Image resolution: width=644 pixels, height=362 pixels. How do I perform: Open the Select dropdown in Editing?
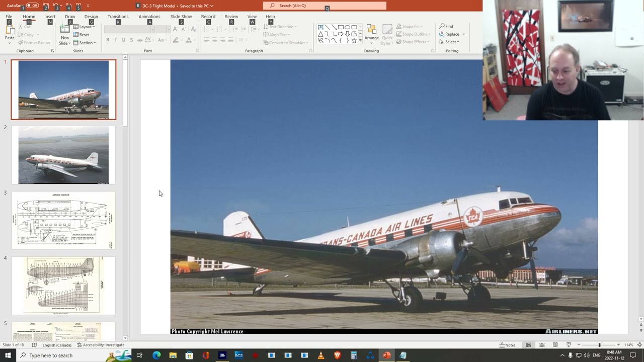pos(449,42)
